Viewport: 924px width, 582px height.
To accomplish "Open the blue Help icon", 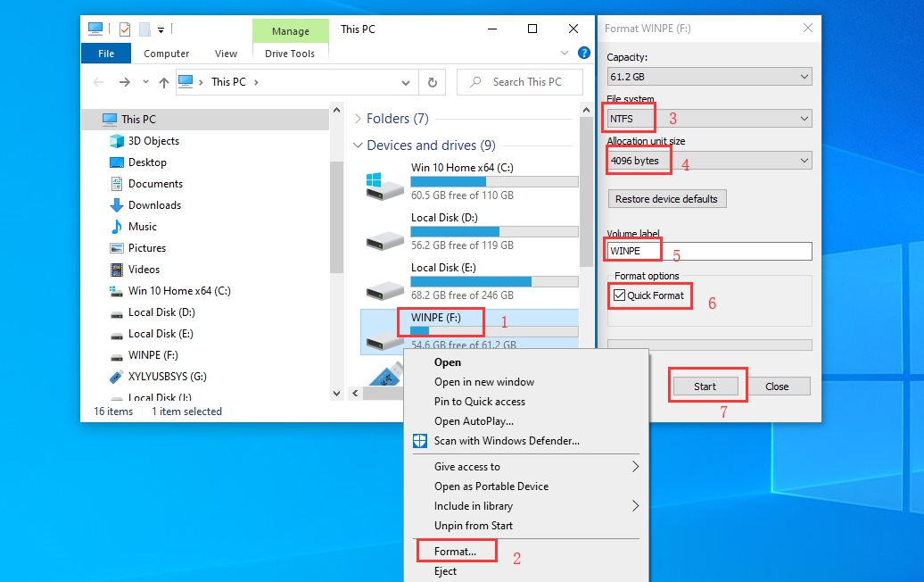I will (x=583, y=53).
